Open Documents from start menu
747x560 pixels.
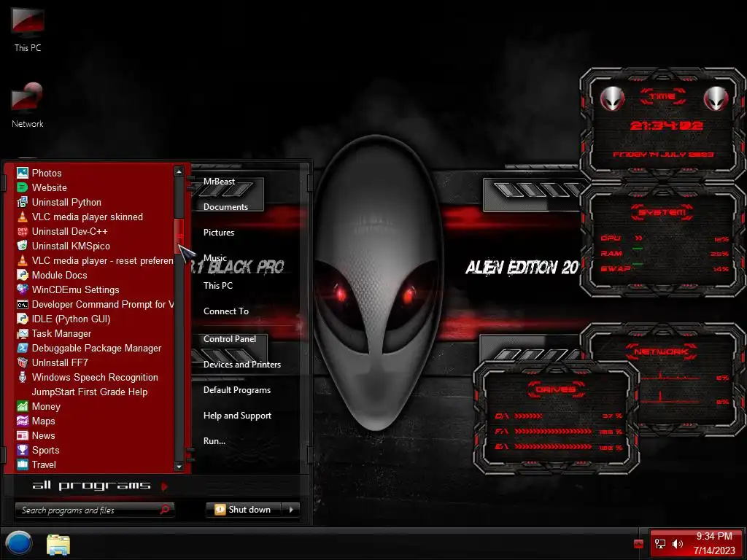pos(226,207)
